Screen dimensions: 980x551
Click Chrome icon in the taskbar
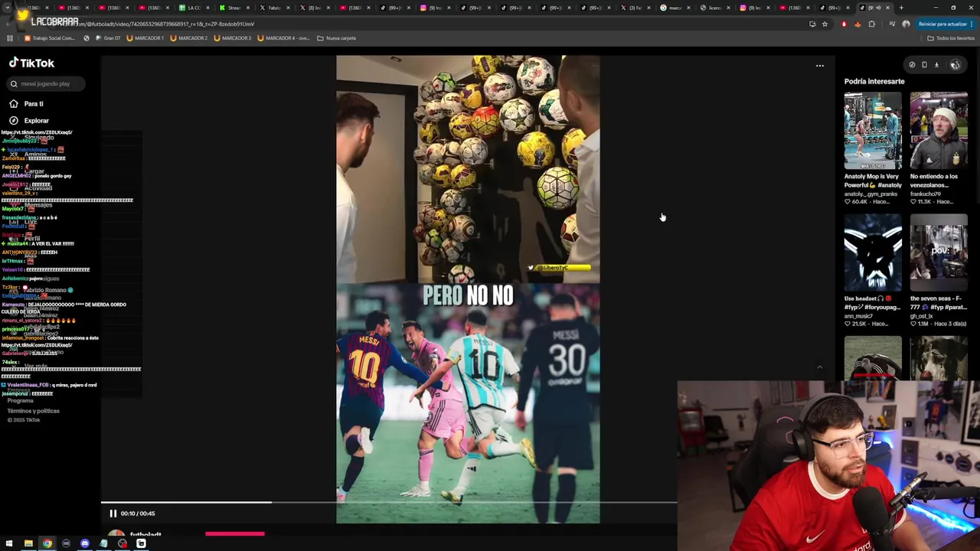[47, 543]
